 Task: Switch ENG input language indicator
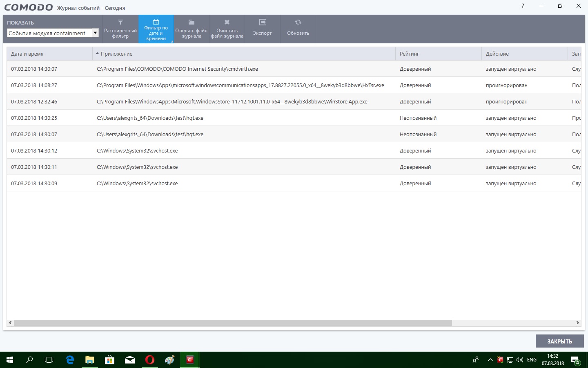[532, 360]
